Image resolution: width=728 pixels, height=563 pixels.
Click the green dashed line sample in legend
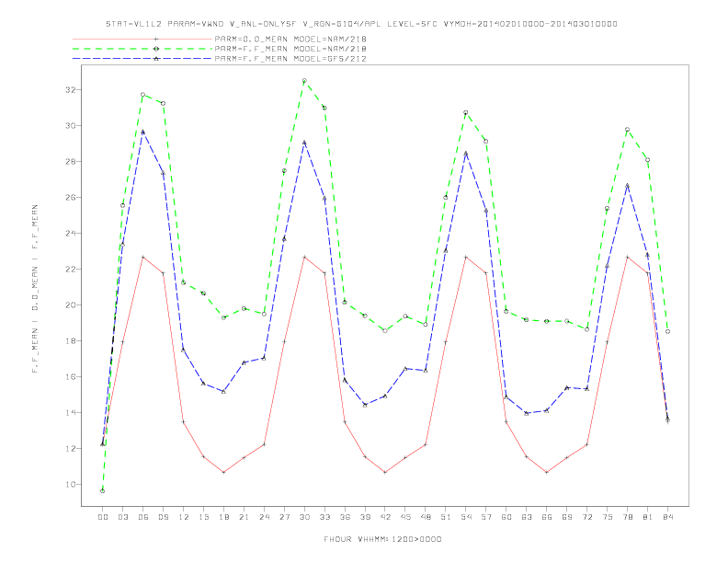click(142, 49)
